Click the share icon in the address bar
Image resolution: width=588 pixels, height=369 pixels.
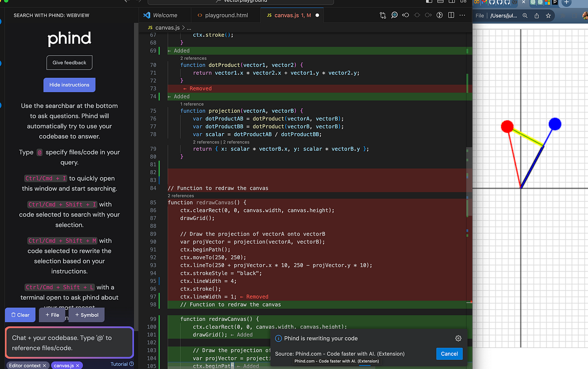537,15
